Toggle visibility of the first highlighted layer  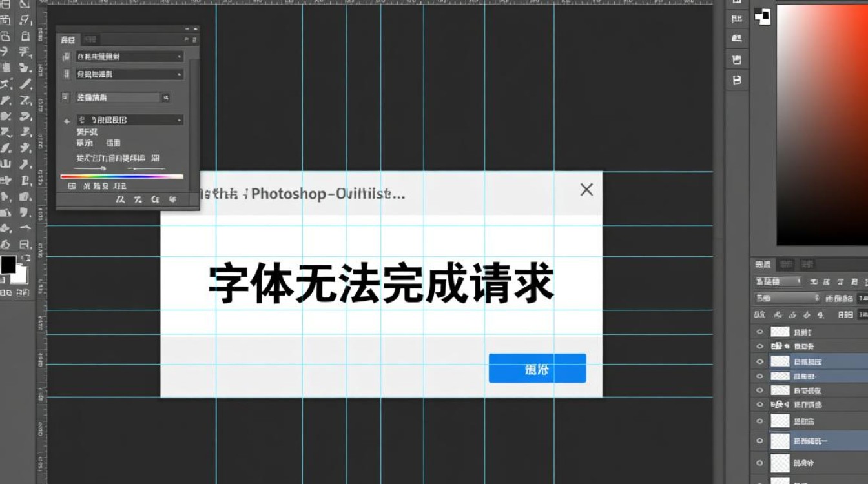759,361
